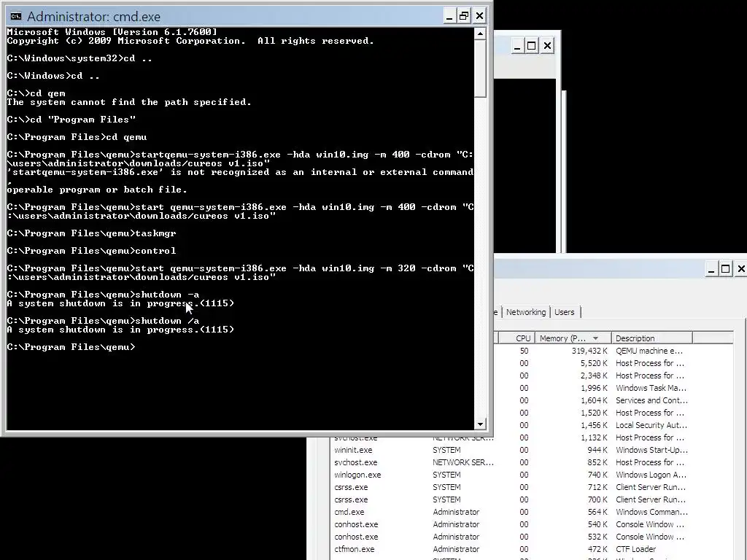Close the middle background window

547,46
